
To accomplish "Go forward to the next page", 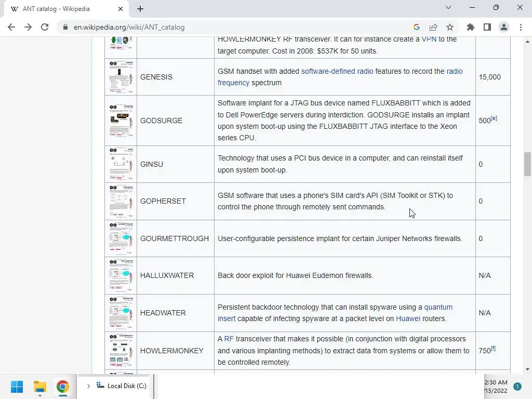I will pos(28,27).
